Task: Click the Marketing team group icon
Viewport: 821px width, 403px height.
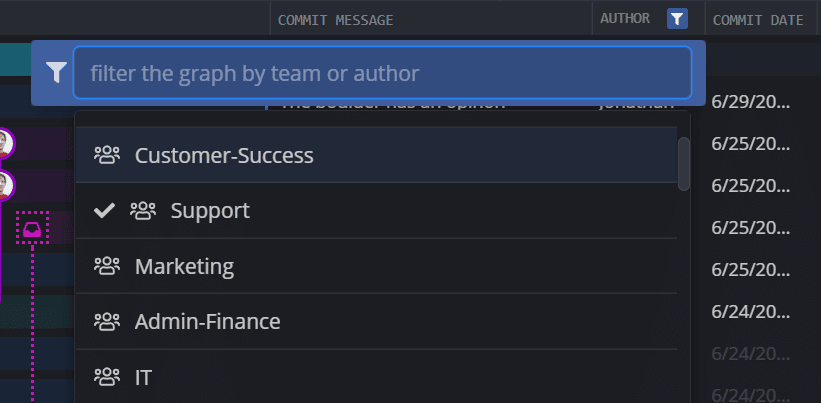Action: point(107,267)
